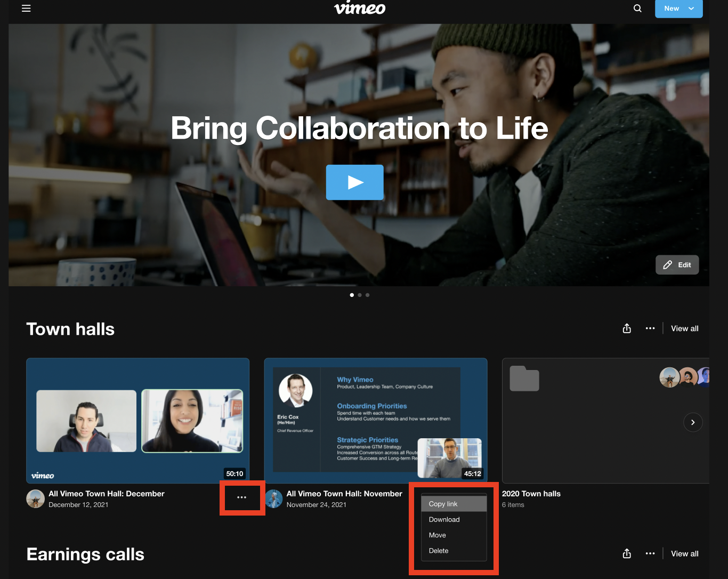Screen dimensions: 728x579
Task: Click the Earnings calls section heading
Action: point(85,554)
